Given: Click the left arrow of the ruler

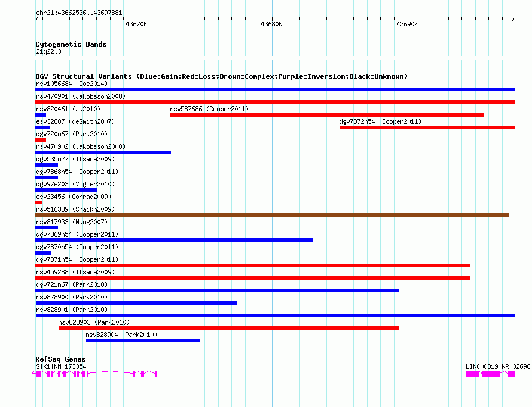Looking at the screenshot, I should click(37, 19).
